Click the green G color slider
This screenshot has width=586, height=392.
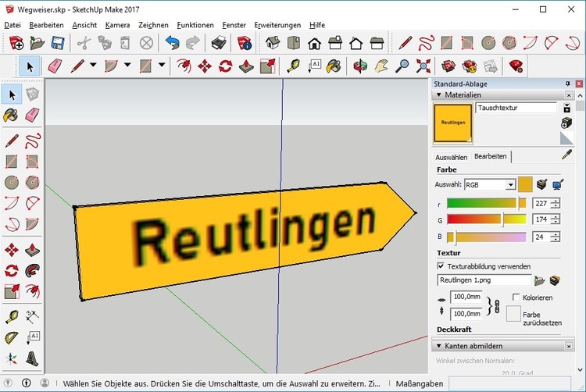coord(487,219)
